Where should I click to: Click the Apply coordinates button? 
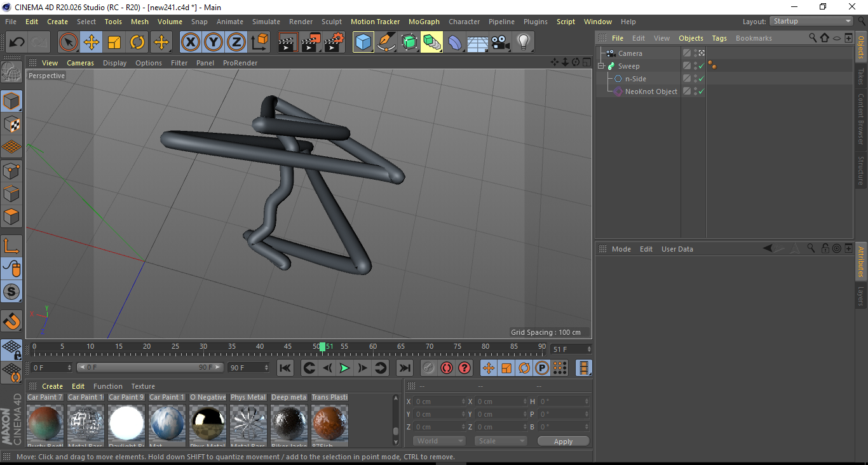563,441
